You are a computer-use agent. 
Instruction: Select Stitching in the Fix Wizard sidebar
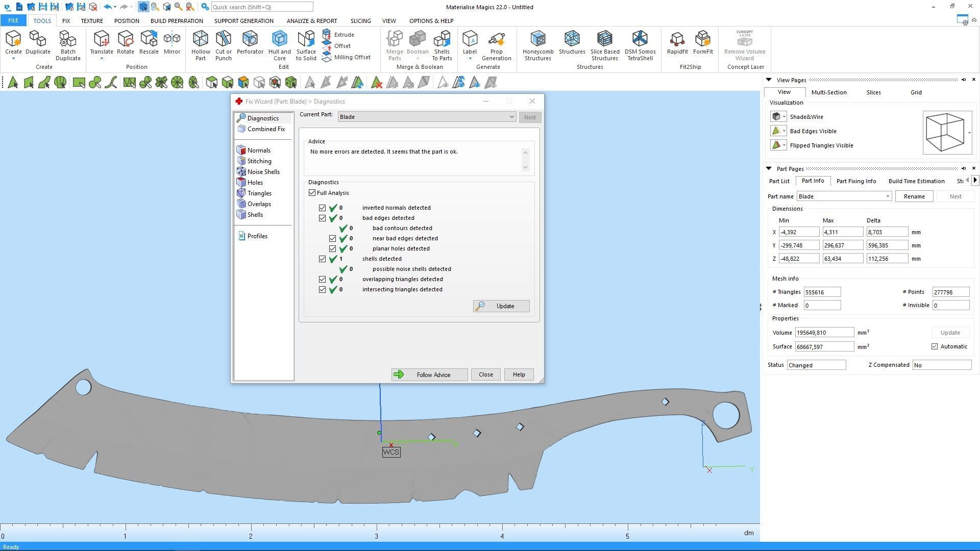tap(259, 161)
